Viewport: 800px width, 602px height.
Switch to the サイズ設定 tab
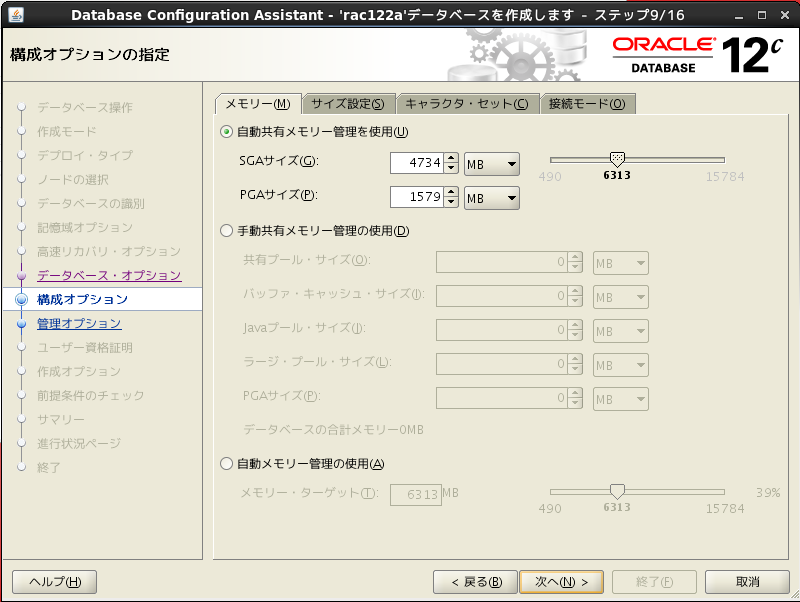(348, 104)
